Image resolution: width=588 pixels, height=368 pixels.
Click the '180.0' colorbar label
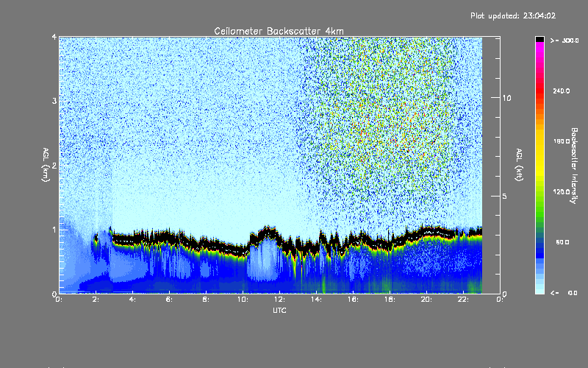[562, 141]
